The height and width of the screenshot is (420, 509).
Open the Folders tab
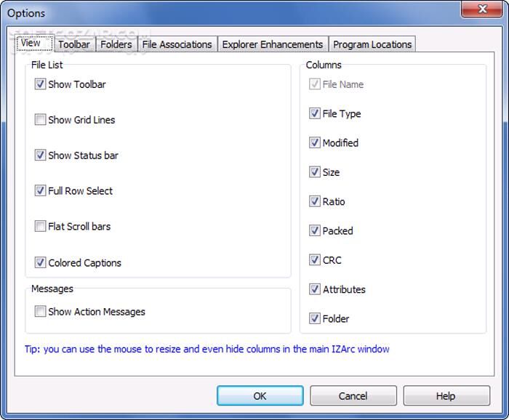[x=116, y=44]
